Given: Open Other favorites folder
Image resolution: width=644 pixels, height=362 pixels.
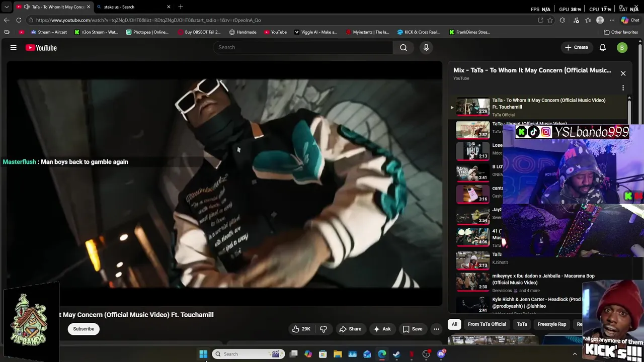Looking at the screenshot, I should (x=621, y=32).
